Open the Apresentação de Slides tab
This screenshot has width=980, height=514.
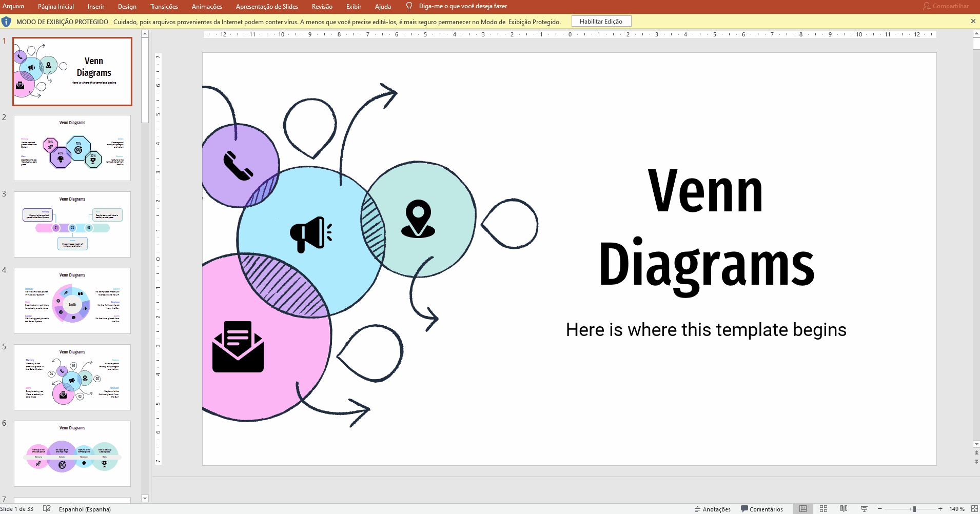pos(267,7)
